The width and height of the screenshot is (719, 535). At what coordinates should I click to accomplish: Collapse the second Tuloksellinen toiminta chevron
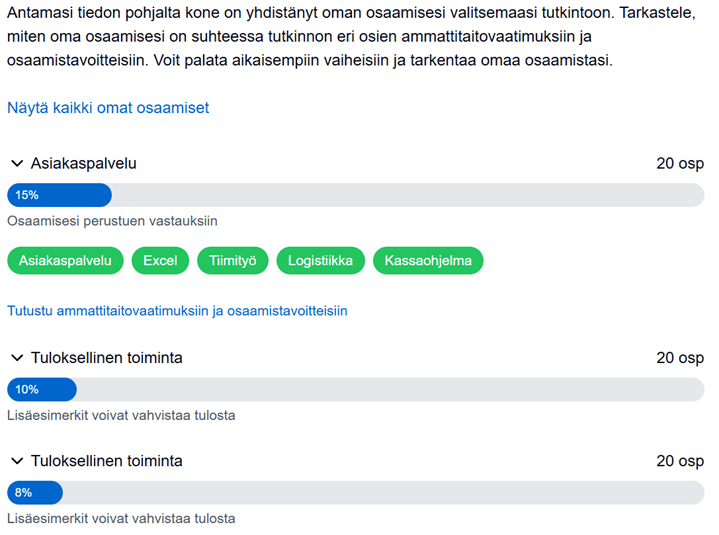coord(17,461)
